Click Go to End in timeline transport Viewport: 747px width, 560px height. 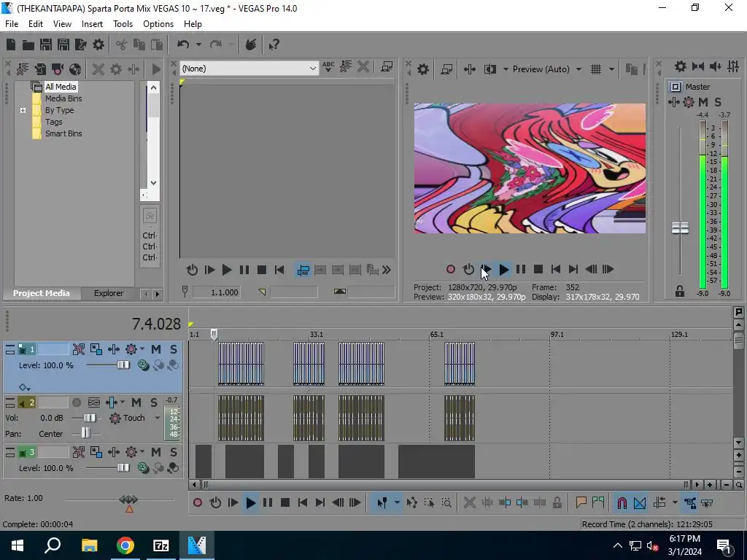[x=320, y=503]
